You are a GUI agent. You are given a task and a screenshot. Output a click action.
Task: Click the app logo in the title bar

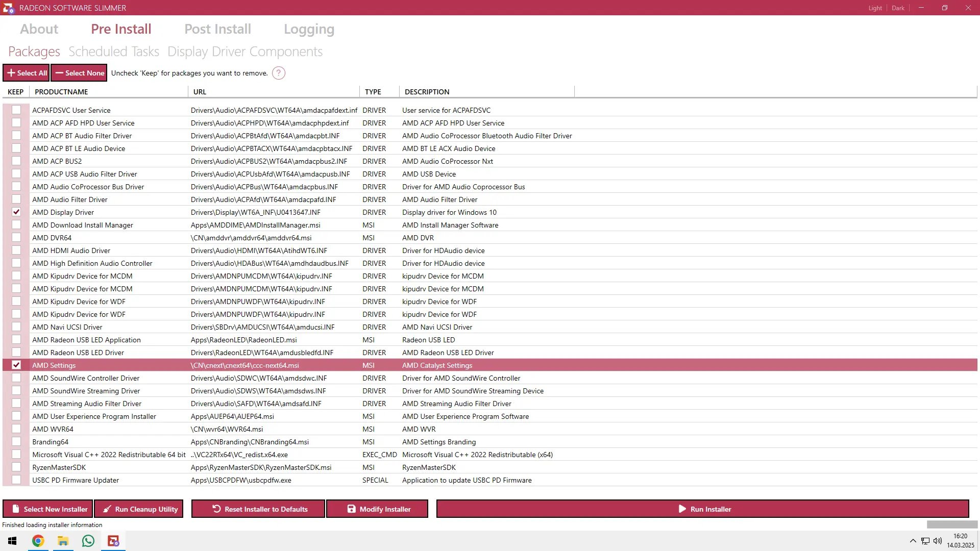click(x=9, y=8)
